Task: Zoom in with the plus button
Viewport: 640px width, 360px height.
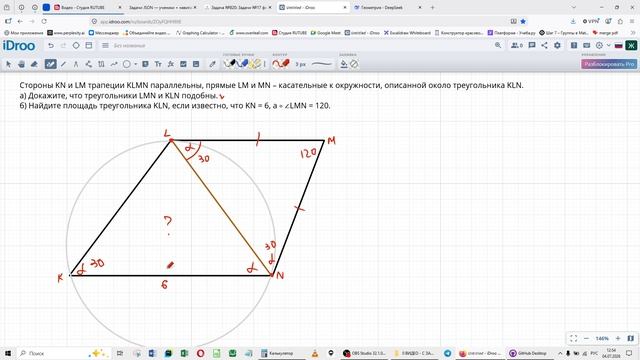Action: [x=618, y=338]
